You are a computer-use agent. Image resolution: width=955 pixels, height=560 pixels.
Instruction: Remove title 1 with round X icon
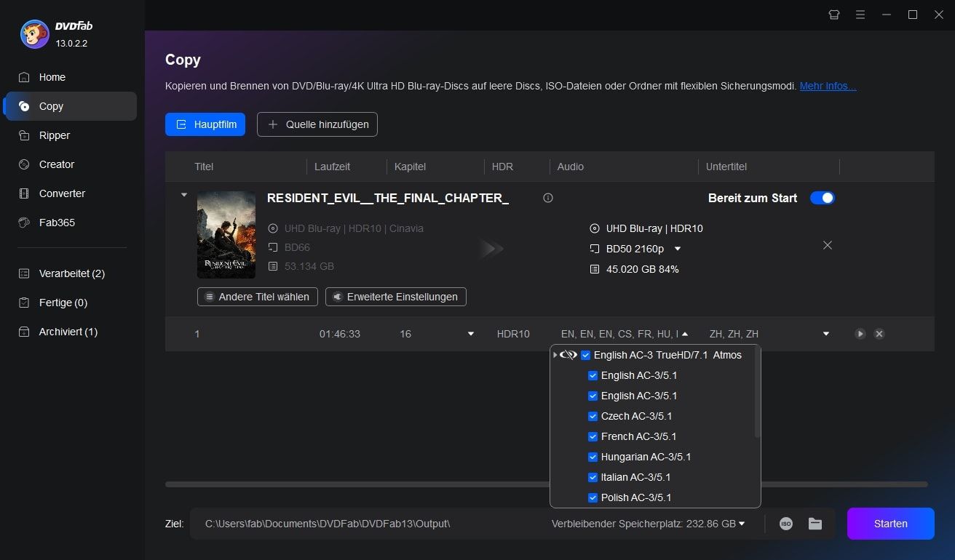tap(879, 334)
